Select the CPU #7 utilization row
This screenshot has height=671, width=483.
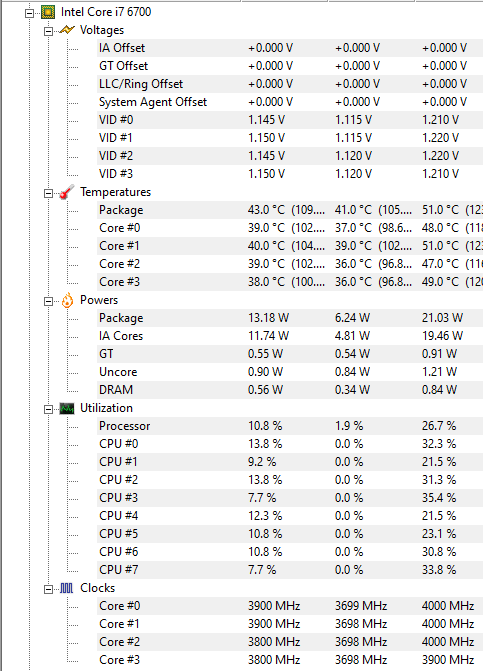pos(290,570)
